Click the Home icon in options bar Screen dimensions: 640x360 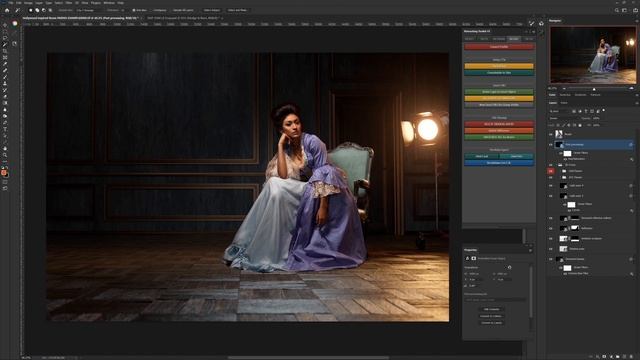pyautogui.click(x=7, y=10)
